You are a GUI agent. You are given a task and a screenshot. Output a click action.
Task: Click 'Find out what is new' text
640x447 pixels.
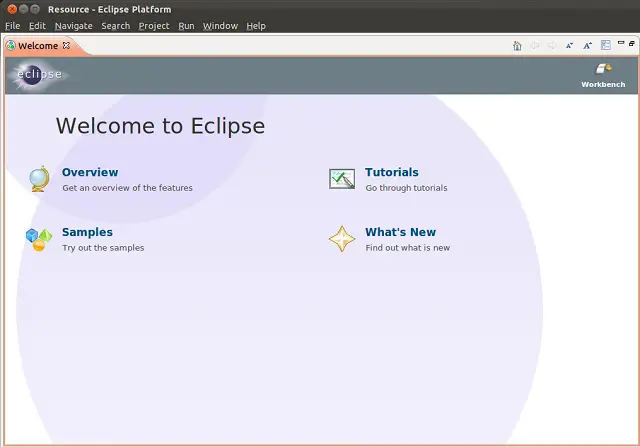coord(408,248)
